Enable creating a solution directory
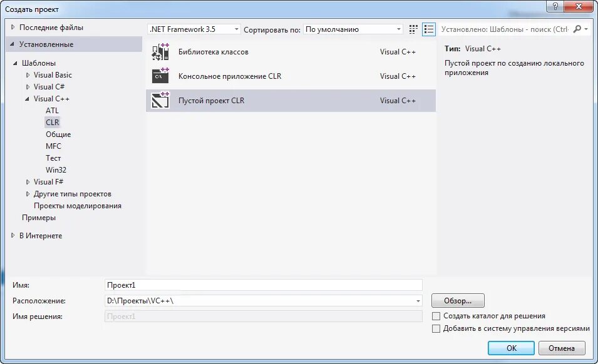The image size is (598, 364). pos(436,316)
